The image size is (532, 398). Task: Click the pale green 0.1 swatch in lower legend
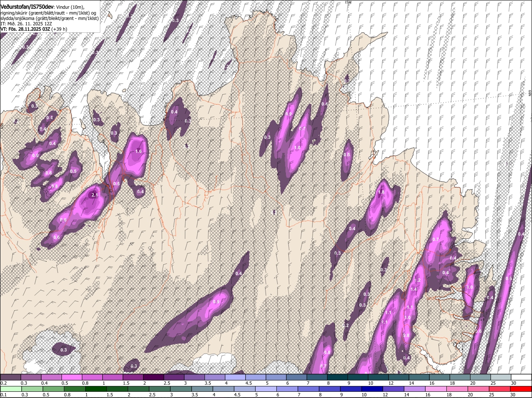click(x=11, y=389)
